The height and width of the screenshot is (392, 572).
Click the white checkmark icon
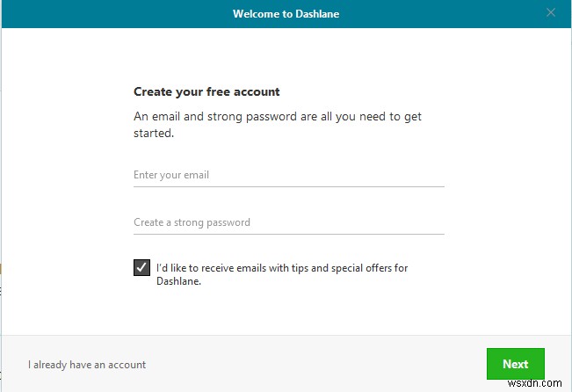[x=141, y=267]
